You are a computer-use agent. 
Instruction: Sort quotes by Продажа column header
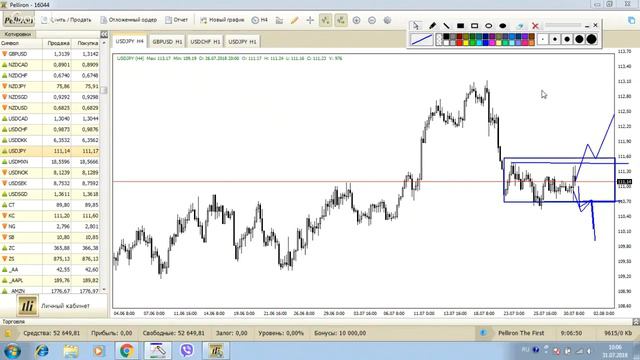[x=57, y=43]
